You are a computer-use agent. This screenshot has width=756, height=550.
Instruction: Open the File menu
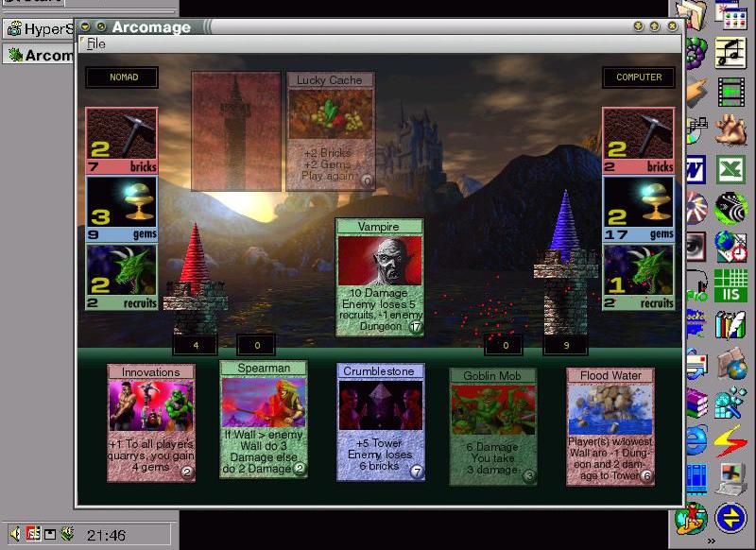pos(96,44)
